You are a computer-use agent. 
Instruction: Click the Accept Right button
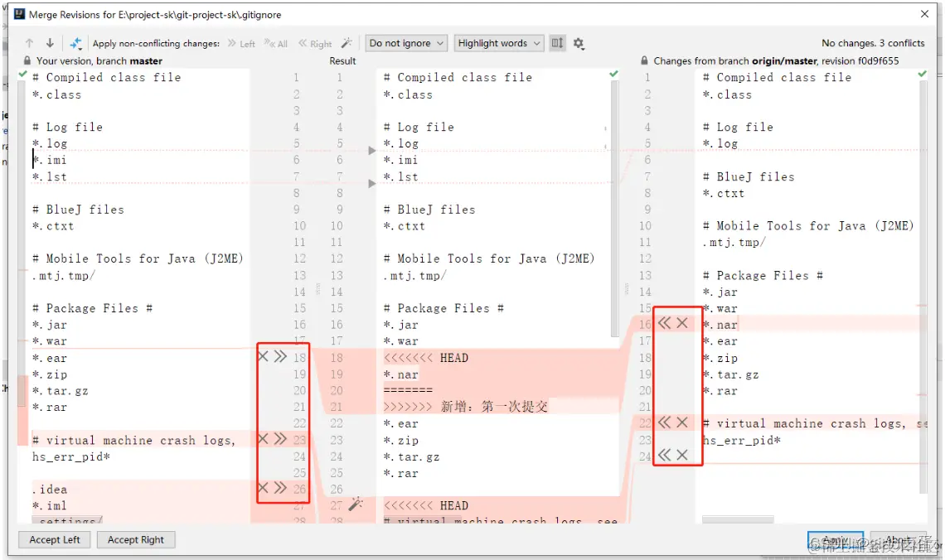[136, 539]
